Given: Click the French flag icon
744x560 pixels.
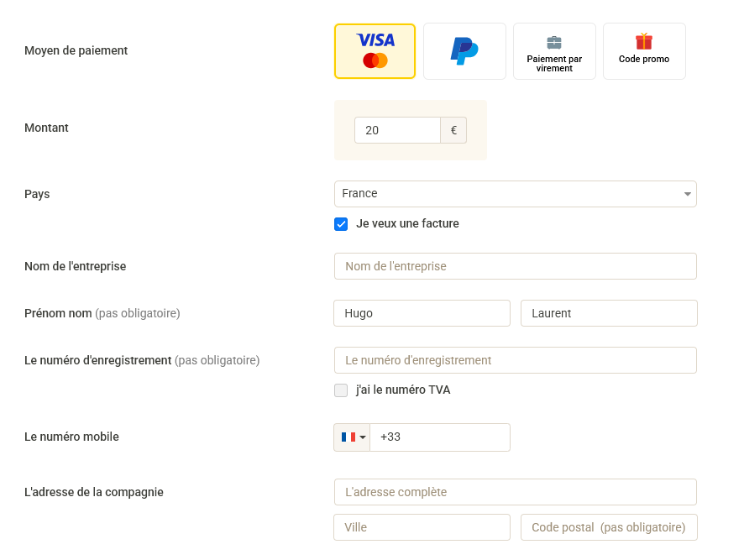Looking at the screenshot, I should (x=348, y=437).
